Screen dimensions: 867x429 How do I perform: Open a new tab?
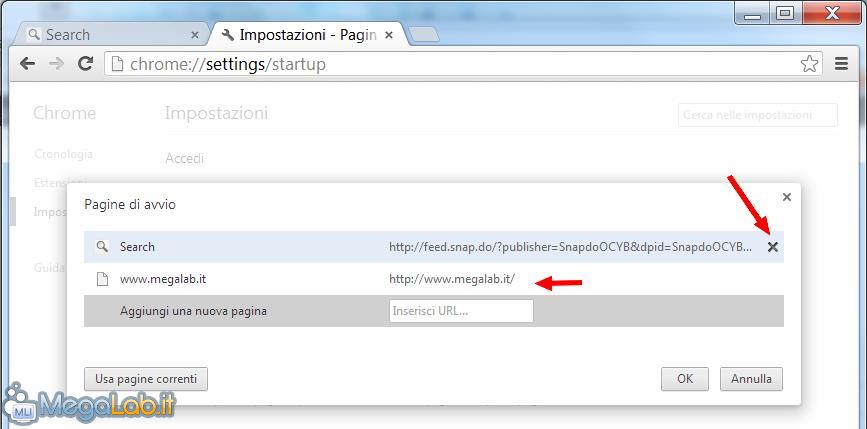coord(425,35)
